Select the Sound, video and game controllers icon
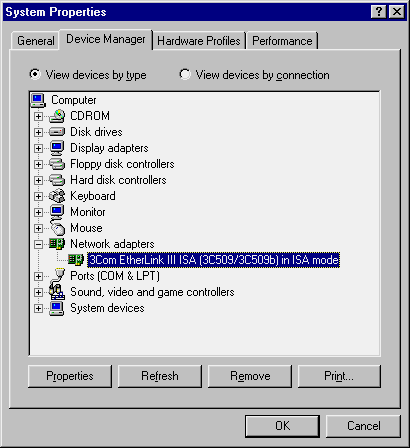 57,292
